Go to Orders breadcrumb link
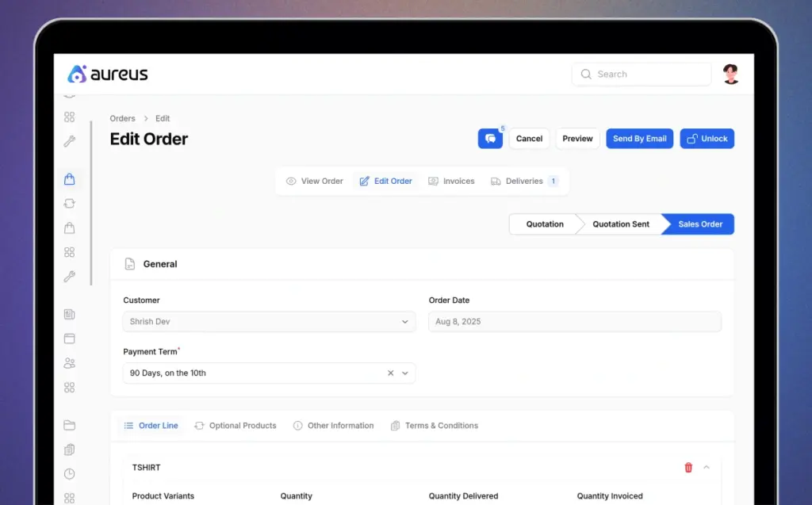This screenshot has height=505, width=812. click(122, 119)
